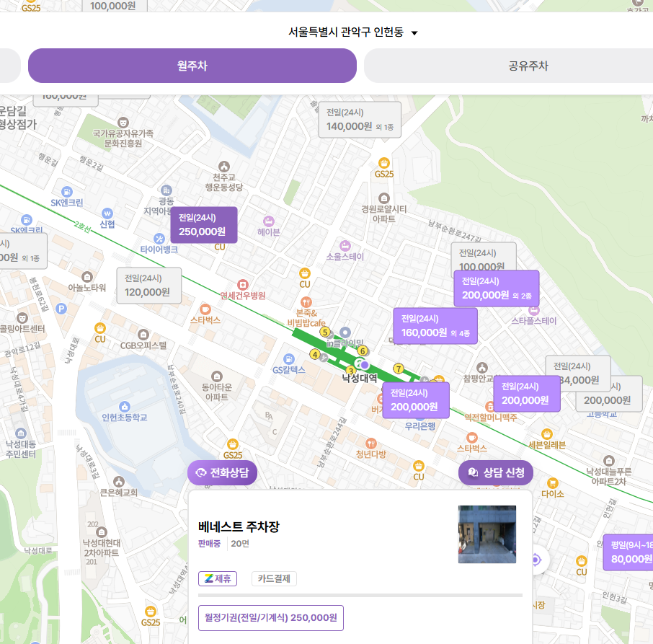The width and height of the screenshot is (653, 644).
Task: Click subway exit 6 marker
Action: pyautogui.click(x=363, y=350)
